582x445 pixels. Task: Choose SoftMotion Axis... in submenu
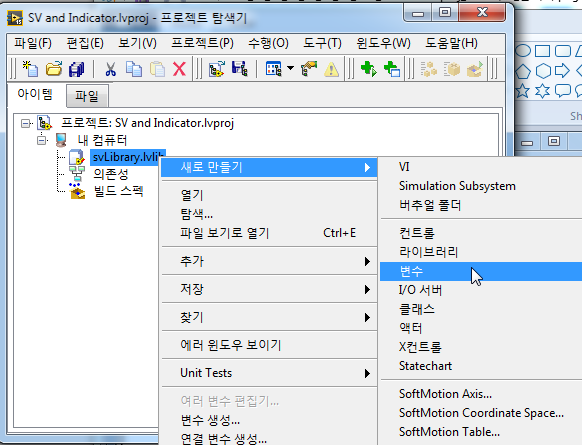tap(481, 394)
